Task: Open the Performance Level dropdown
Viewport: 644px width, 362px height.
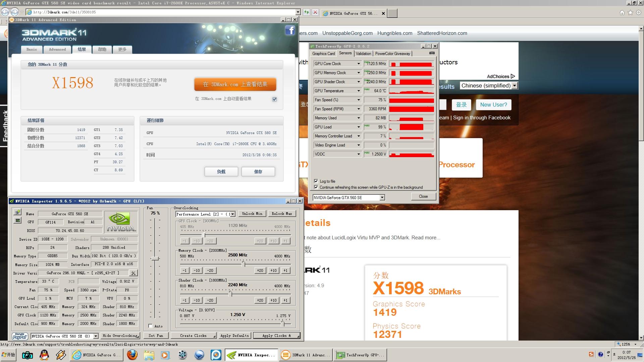Action: (233, 214)
